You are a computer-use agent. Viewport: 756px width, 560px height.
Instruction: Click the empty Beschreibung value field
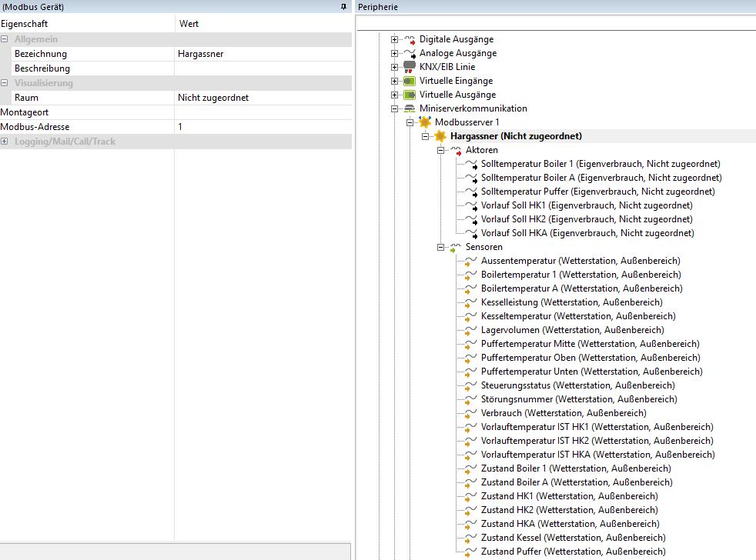(x=263, y=68)
